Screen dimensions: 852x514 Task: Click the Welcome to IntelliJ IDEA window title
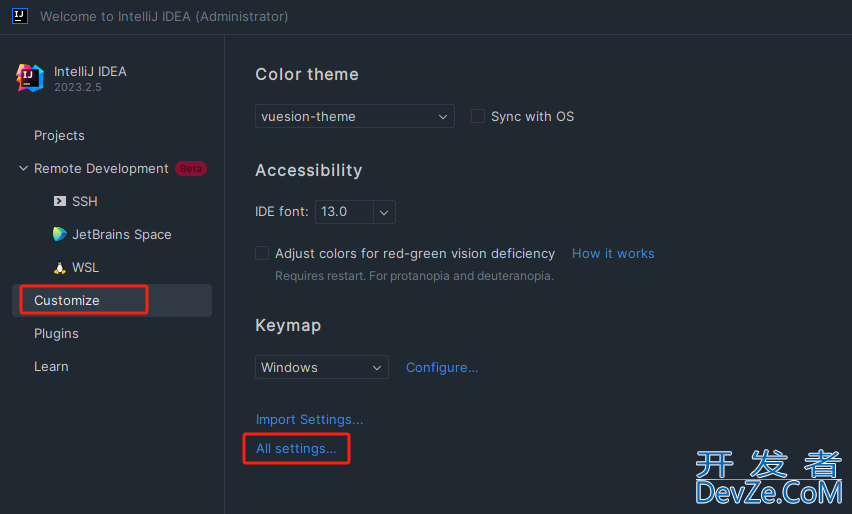pos(164,16)
